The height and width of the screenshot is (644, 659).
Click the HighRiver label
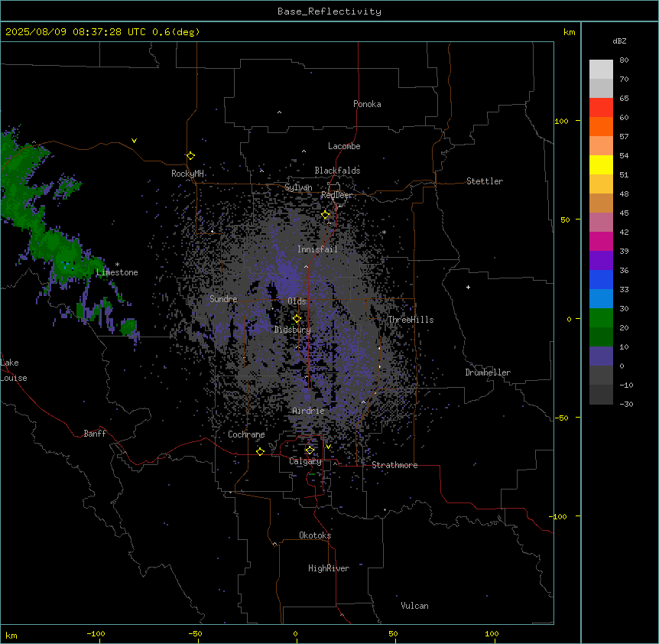(x=329, y=568)
